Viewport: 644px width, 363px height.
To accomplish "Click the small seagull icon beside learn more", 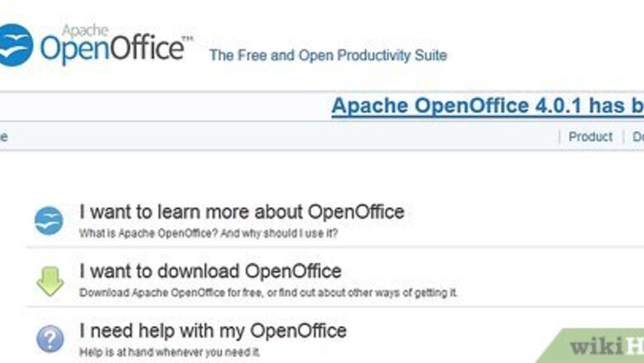I will point(49,220).
